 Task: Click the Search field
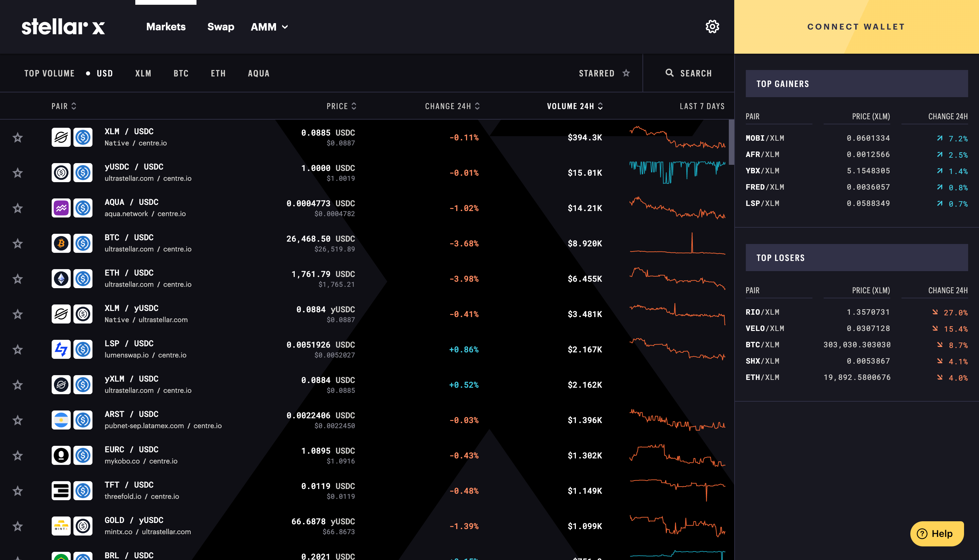[689, 73]
